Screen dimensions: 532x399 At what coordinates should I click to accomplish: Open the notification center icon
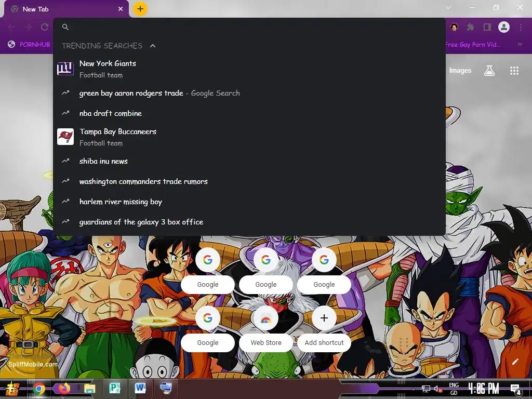click(516, 389)
